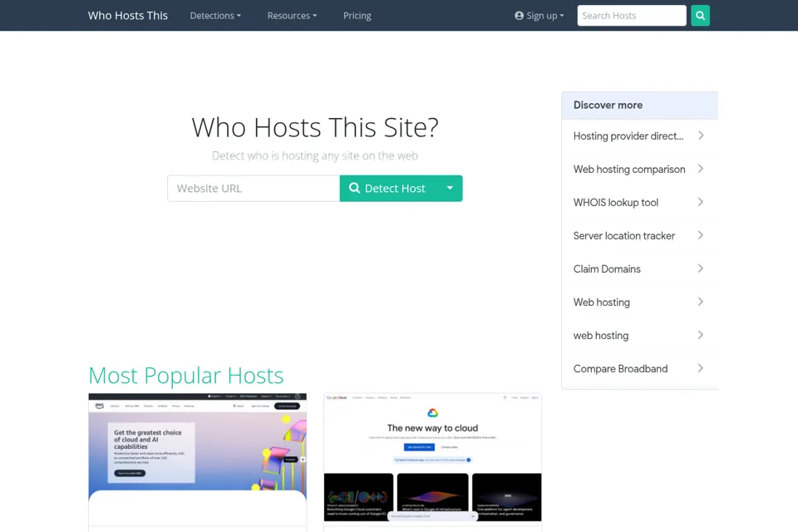Open the Google Cloud host screenshot thumbnail
Image resolution: width=798 pixels, height=532 pixels.
432,457
